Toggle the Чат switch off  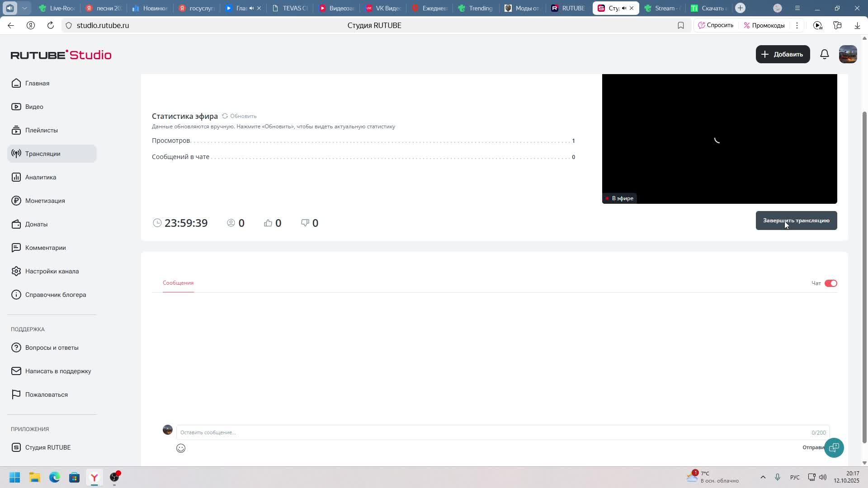point(831,283)
